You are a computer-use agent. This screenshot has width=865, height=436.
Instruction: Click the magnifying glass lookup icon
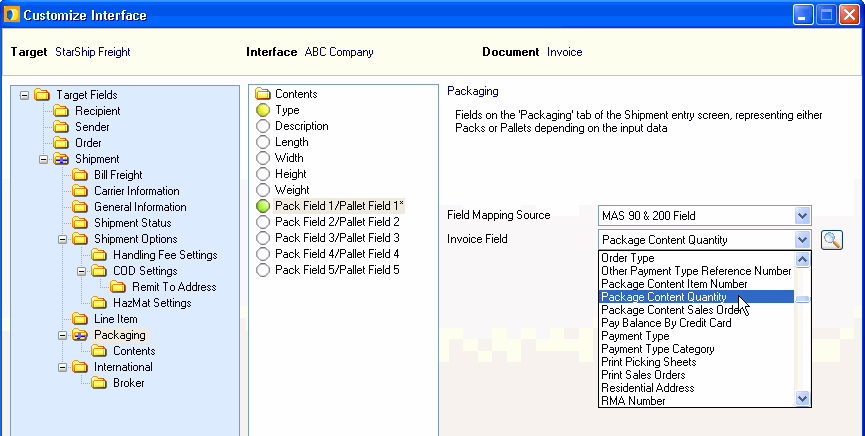click(831, 240)
